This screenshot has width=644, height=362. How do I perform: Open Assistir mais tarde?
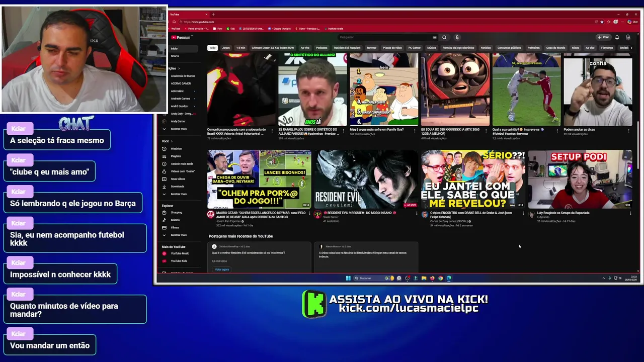[x=179, y=164]
